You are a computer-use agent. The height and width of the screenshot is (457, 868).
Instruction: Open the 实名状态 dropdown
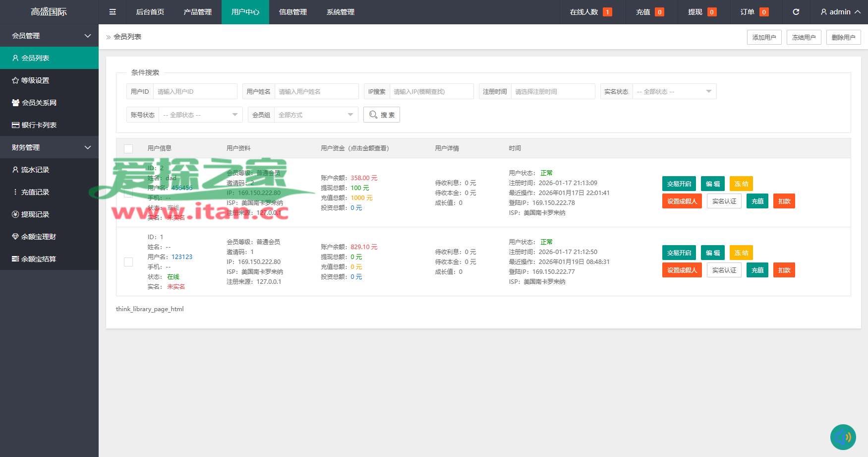pyautogui.click(x=674, y=92)
